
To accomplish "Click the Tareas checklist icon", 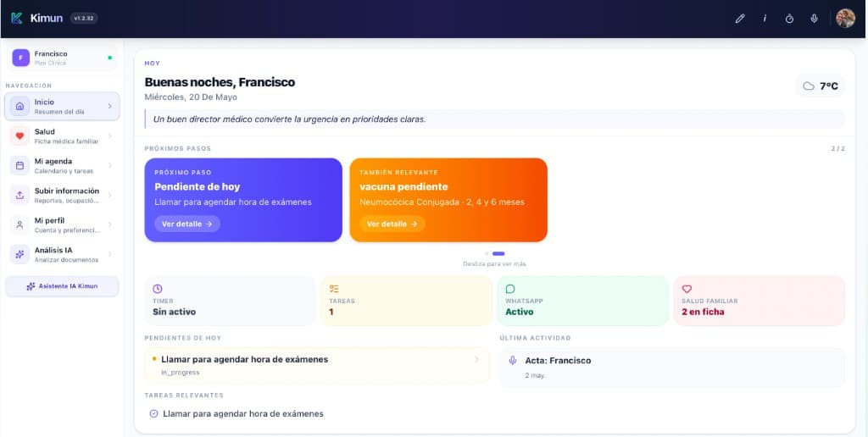I will coord(334,289).
